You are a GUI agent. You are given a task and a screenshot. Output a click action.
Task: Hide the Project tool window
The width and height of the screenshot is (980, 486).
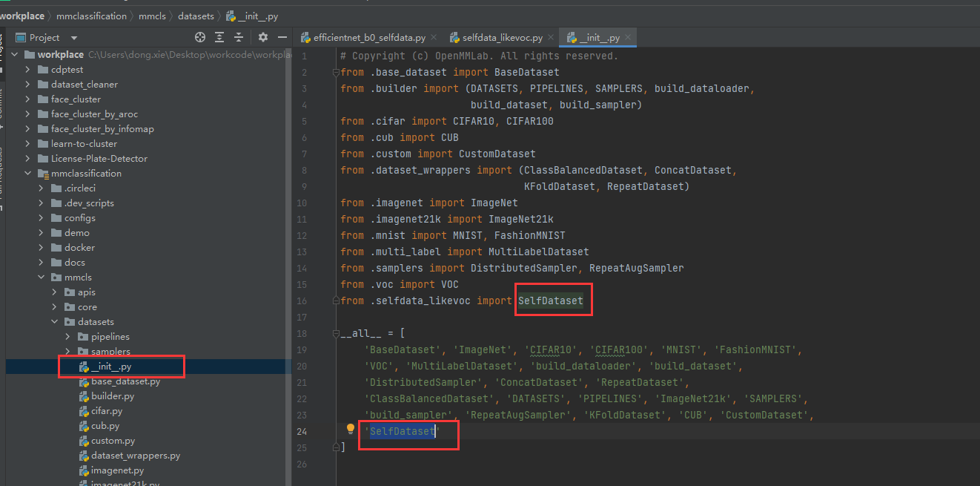tap(282, 37)
